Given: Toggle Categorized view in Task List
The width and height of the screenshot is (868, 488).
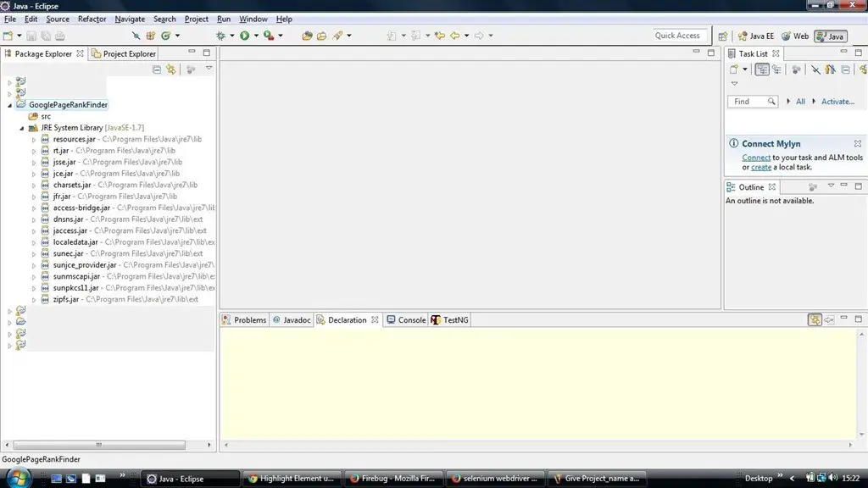Looking at the screenshot, I should (x=762, y=69).
